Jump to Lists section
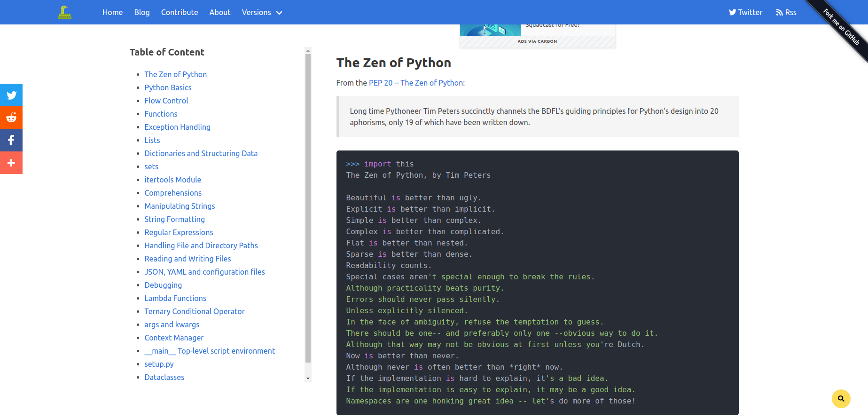868x419 pixels. 152,140
